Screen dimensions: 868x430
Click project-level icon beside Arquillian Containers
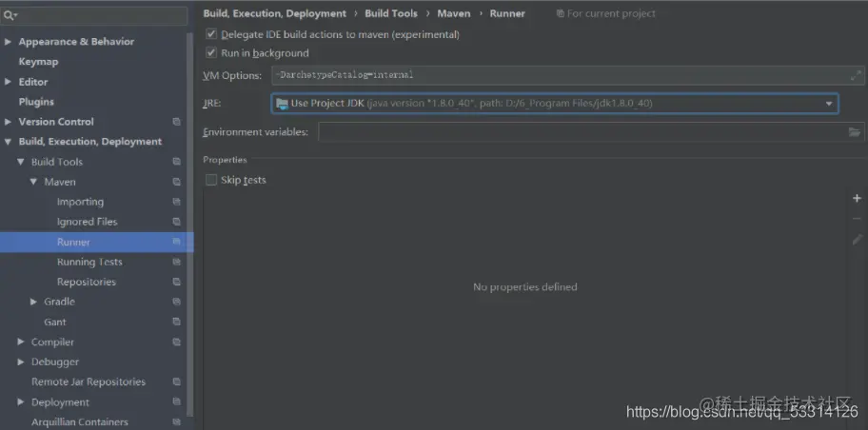pyautogui.click(x=177, y=421)
